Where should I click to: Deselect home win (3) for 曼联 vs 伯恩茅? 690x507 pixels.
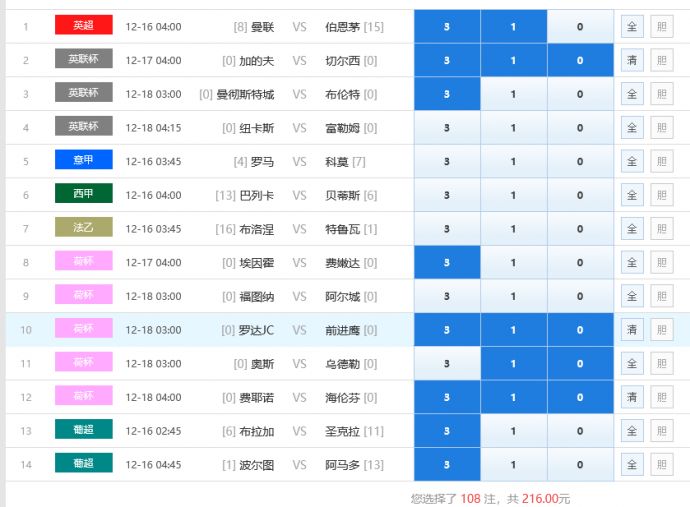pos(446,27)
